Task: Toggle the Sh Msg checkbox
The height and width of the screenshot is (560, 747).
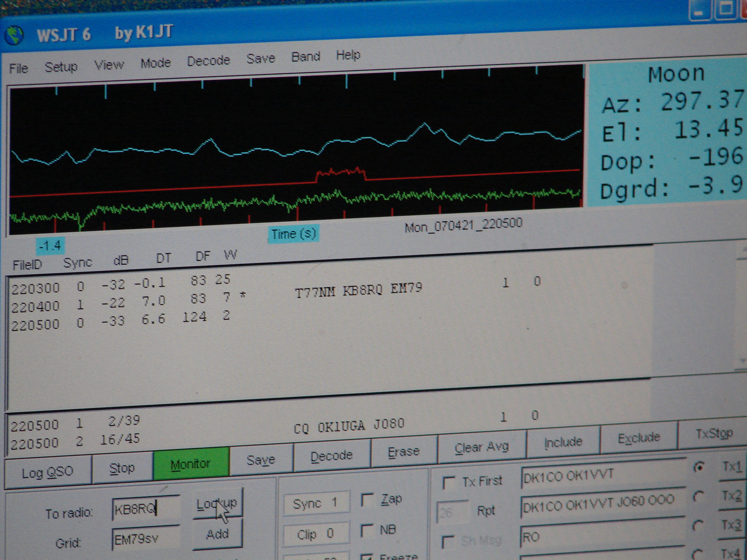Action: [x=448, y=542]
